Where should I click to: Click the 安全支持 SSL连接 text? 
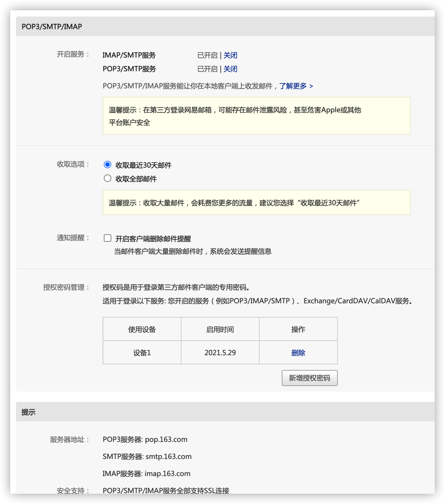(166, 490)
